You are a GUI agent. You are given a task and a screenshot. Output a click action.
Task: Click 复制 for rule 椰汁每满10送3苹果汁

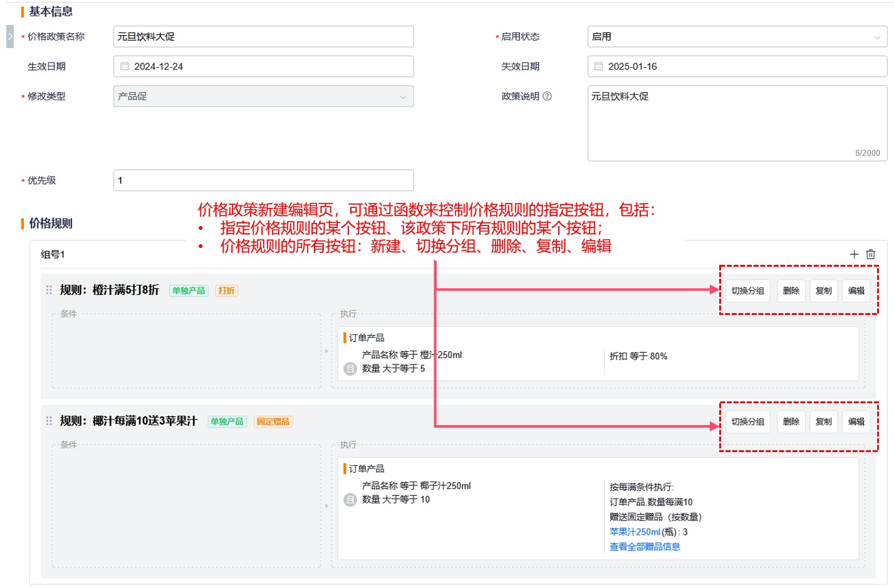[824, 421]
